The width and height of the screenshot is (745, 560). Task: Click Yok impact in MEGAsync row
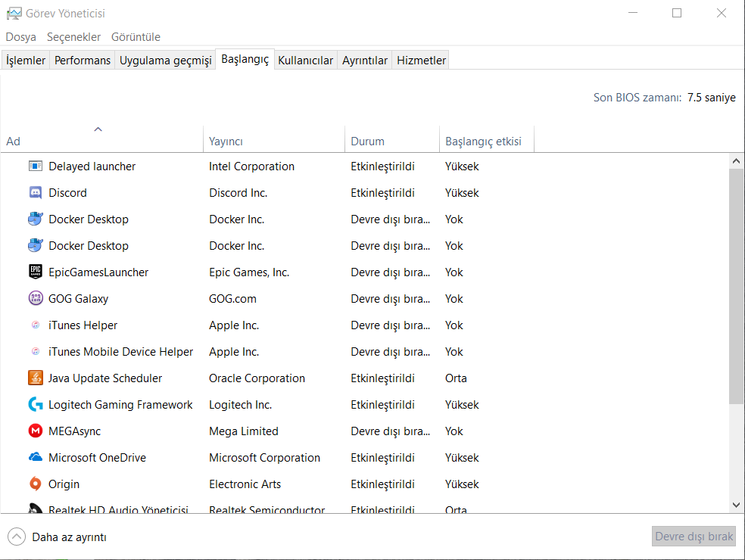click(454, 431)
